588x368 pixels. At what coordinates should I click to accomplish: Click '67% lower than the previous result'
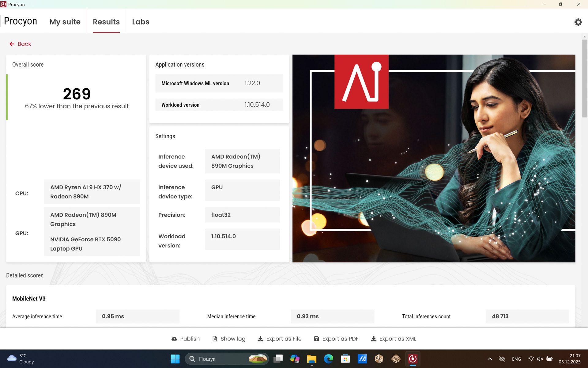click(77, 106)
